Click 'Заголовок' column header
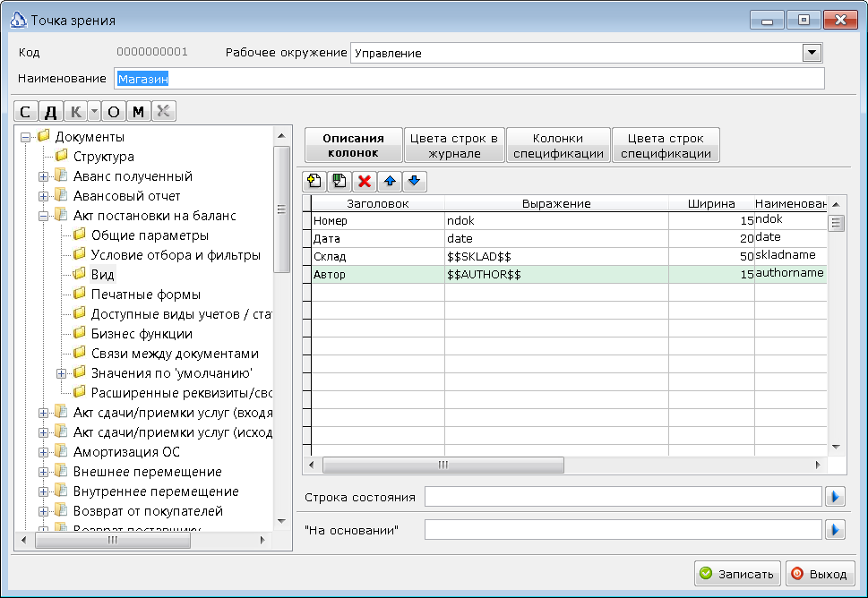868x598 pixels. tap(378, 203)
